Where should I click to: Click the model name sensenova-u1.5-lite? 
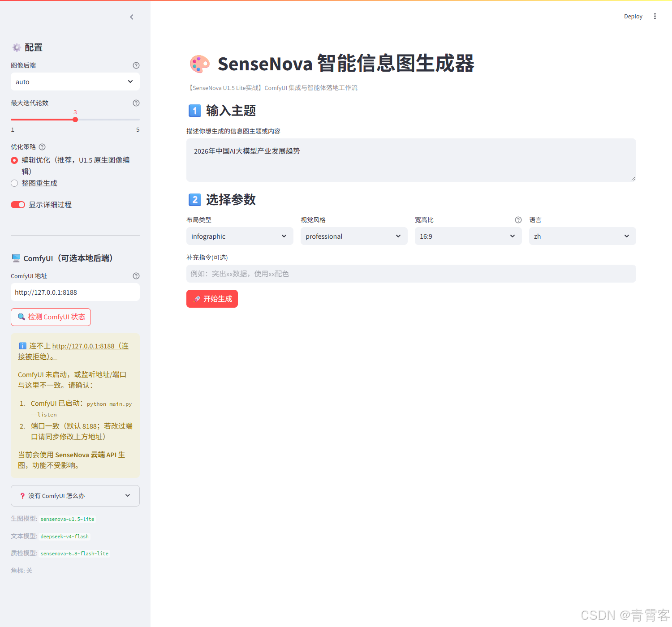click(x=68, y=519)
